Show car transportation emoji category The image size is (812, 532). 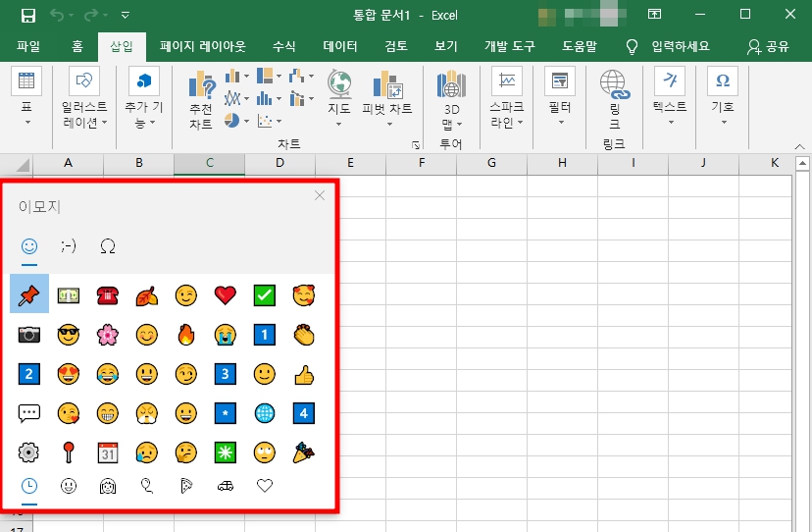[x=226, y=486]
